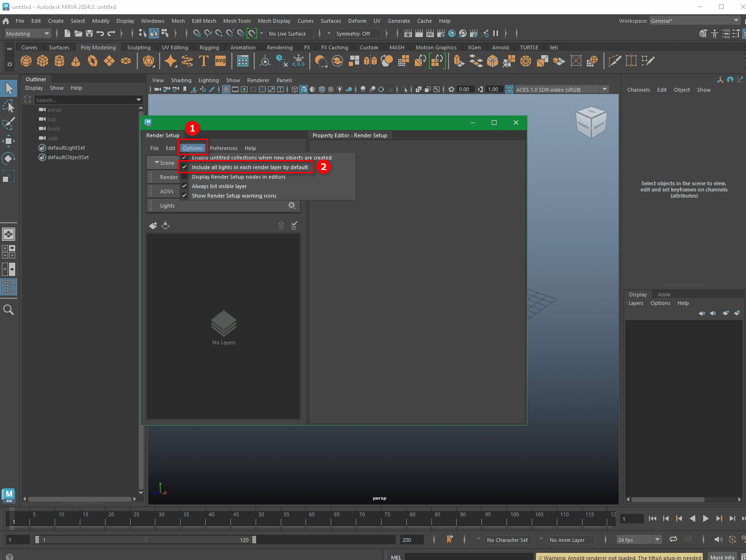Viewport: 746px width, 560px height.
Task: Click the Lights settings gear icon
Action: tap(292, 205)
